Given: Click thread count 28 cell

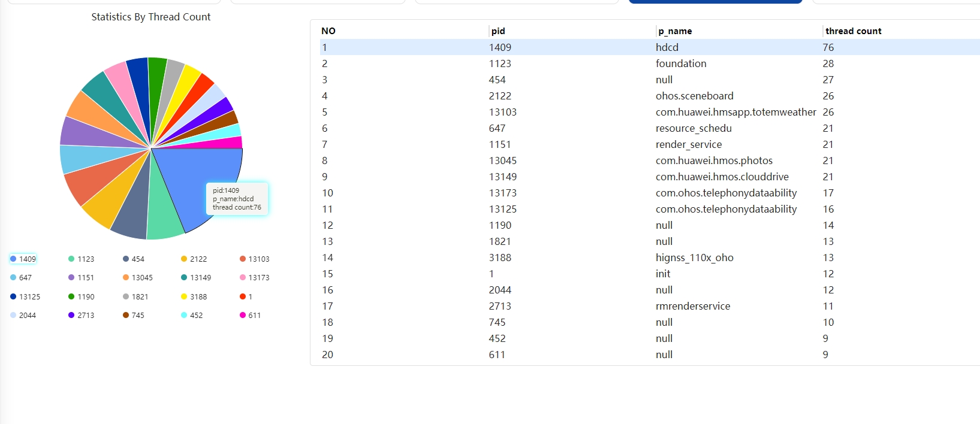Looking at the screenshot, I should pos(828,63).
